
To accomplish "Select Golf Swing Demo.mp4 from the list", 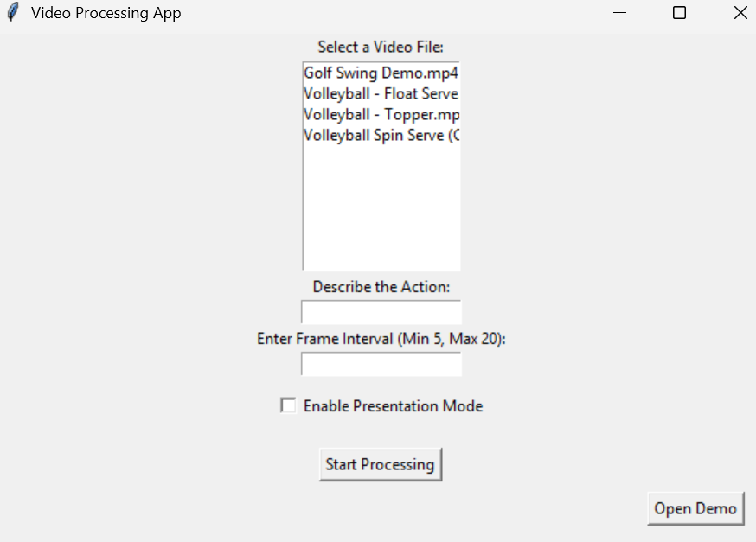I will [381, 73].
